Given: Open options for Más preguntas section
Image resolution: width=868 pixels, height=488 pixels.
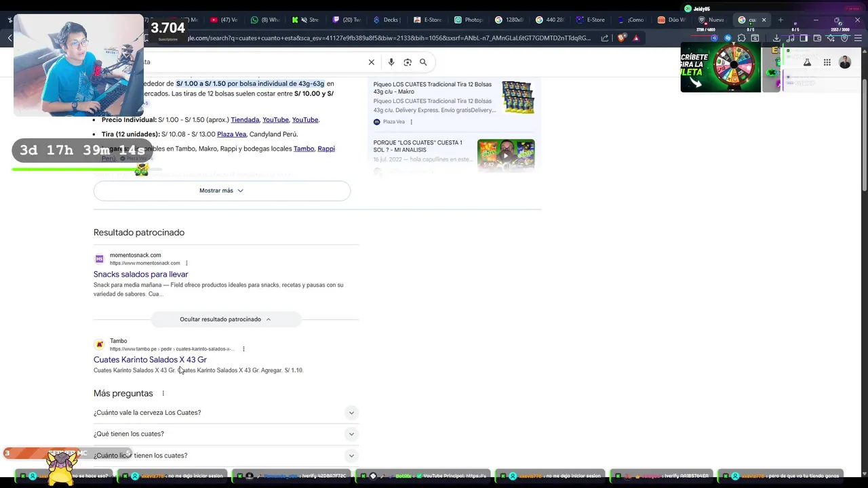Looking at the screenshot, I should pos(163,393).
